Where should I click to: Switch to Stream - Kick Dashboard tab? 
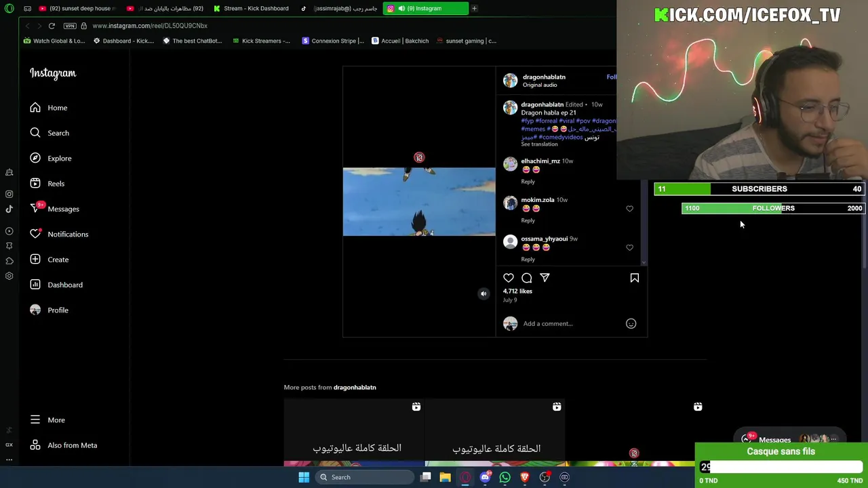250,8
